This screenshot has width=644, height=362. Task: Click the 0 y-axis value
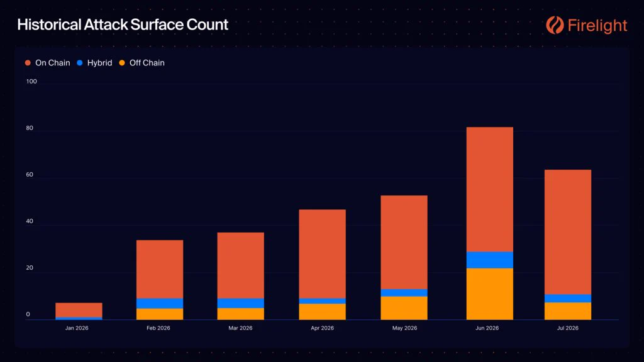[28, 314]
